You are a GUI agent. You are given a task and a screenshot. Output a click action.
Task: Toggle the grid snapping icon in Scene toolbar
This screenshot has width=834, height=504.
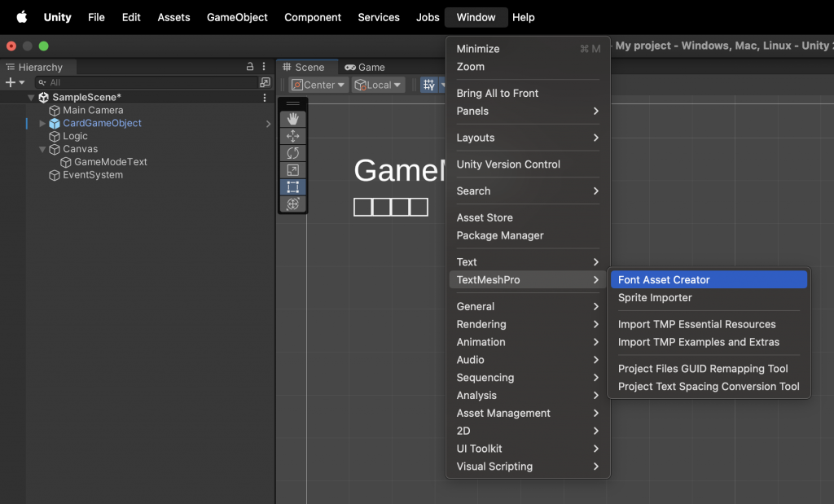(x=429, y=85)
